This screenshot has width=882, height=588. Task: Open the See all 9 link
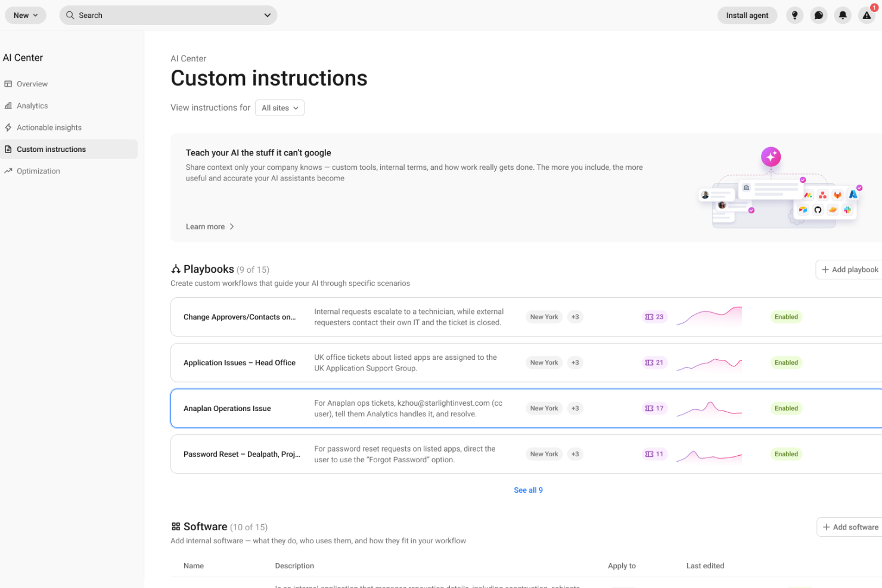[x=528, y=490]
